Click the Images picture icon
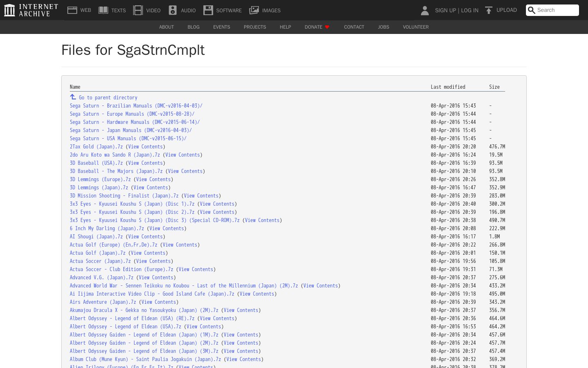Viewport: 588px width, 368px height. click(254, 10)
